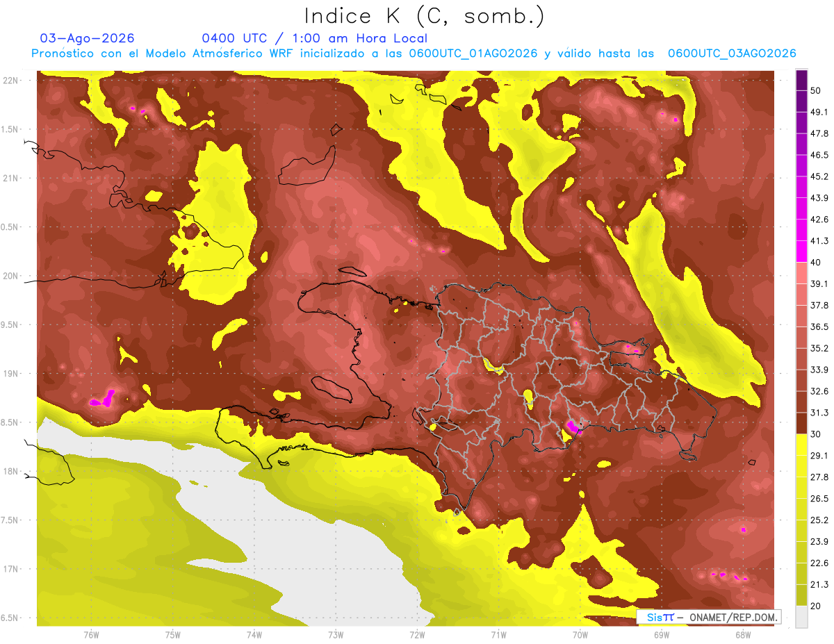Pick the dark purple swatch above 50
Viewport: 834px width, 644px height.
coord(801,80)
